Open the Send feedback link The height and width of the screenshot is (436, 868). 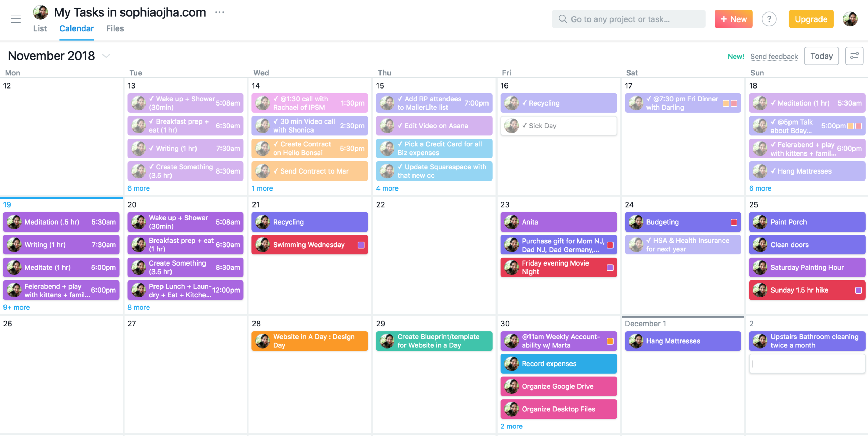click(774, 56)
